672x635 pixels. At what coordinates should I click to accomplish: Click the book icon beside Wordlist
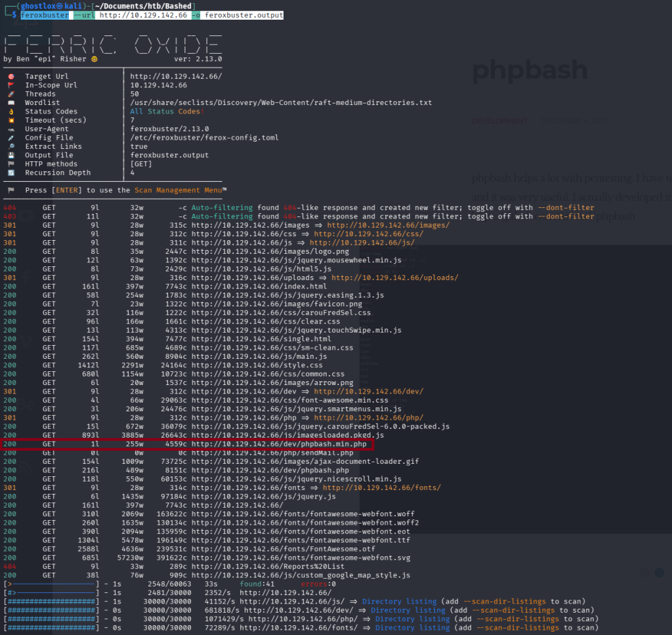(x=10, y=103)
